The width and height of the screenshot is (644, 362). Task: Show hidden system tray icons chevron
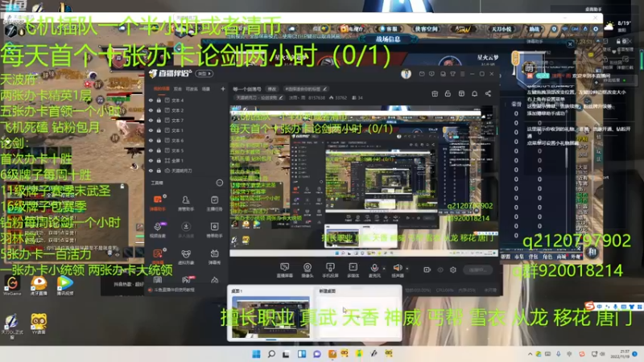pos(530,354)
